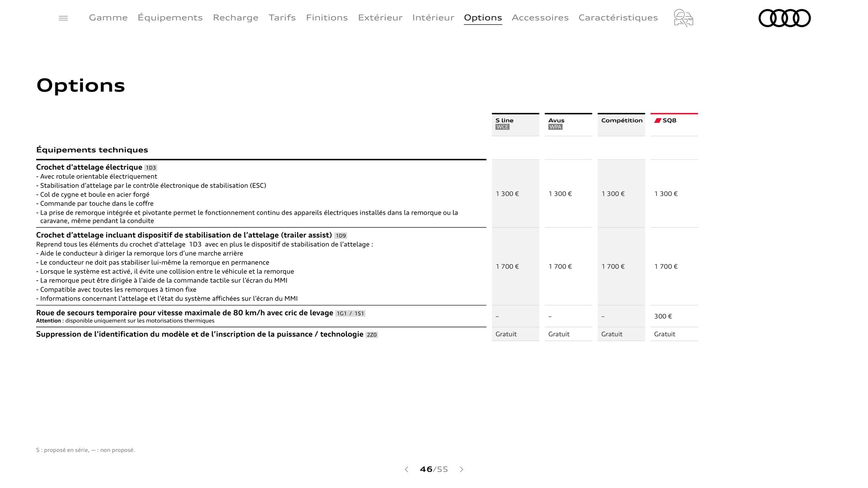Click the 1D3 option code
The height and width of the screenshot is (488, 868).
[x=151, y=168]
